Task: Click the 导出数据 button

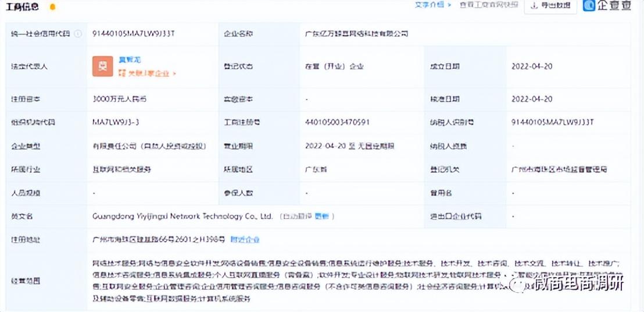Action: click(x=549, y=6)
